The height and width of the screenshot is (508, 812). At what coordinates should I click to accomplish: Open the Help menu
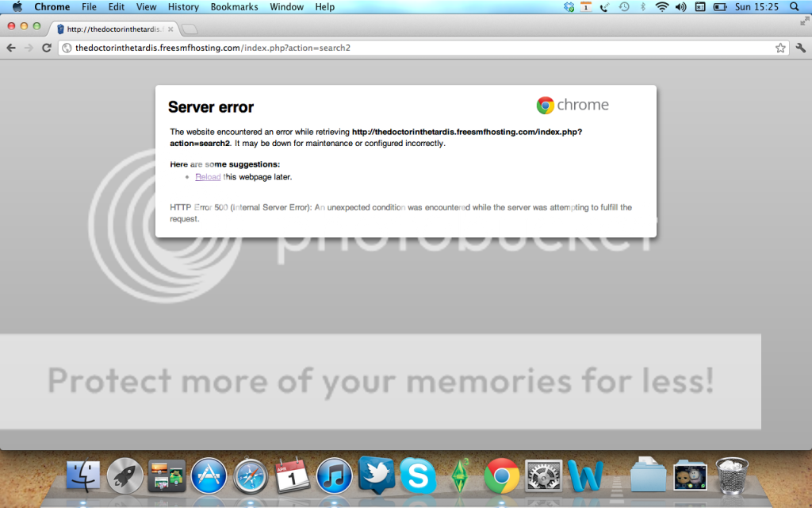(x=324, y=6)
